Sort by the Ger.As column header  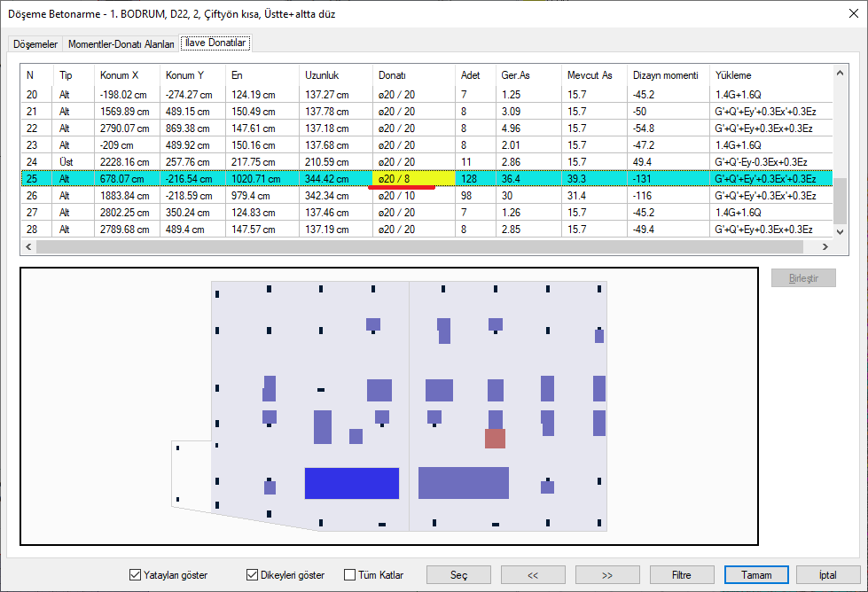528,75
